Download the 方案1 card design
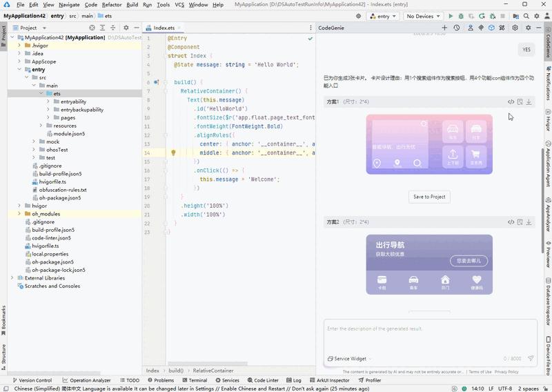552x392 pixels. (529, 102)
